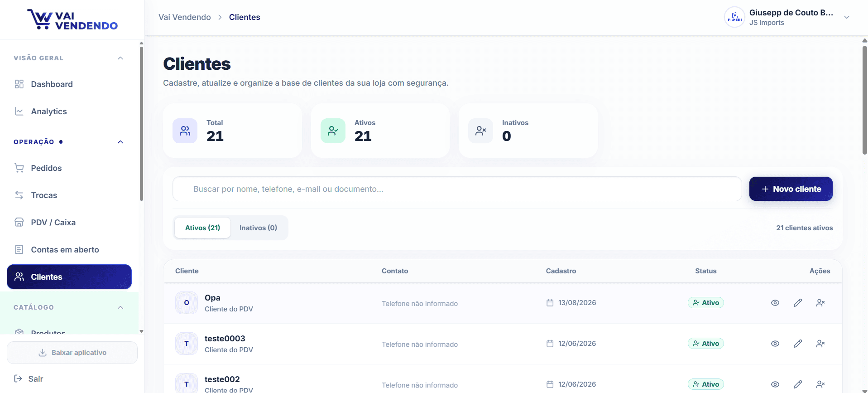This screenshot has width=868, height=393.
Task: Open Contas em aberto
Action: [69, 250]
